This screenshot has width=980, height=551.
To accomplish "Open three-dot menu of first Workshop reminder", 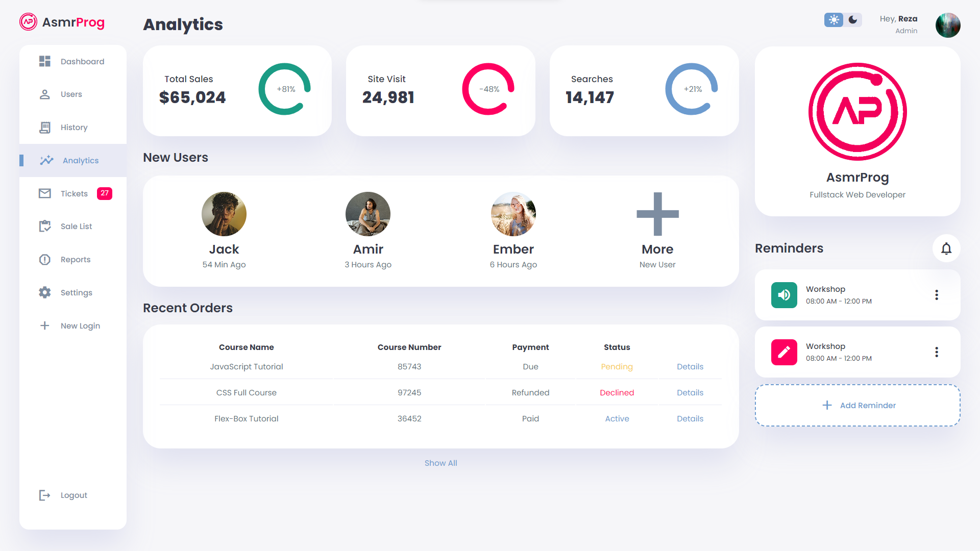I will point(937,295).
